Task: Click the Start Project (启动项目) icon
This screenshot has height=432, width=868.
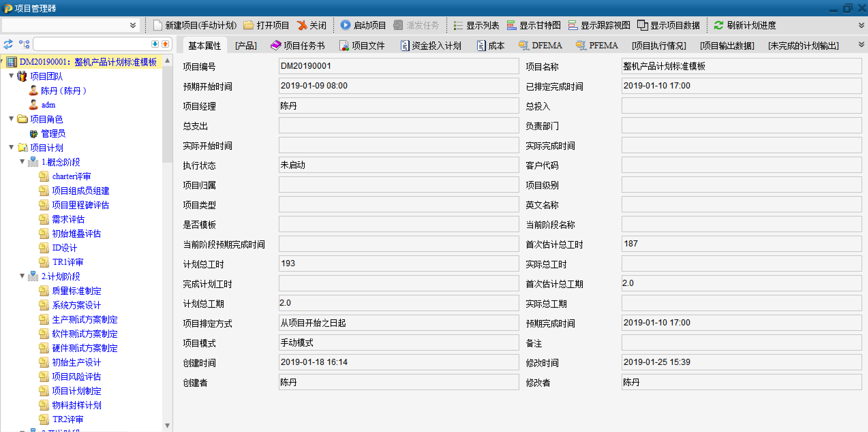Action: [345, 25]
